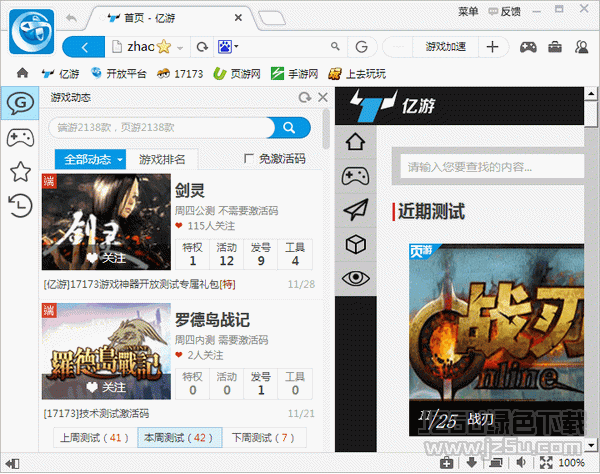Close the 游戏动态 panel
Image resolution: width=600 pixels, height=474 pixels.
[323, 98]
